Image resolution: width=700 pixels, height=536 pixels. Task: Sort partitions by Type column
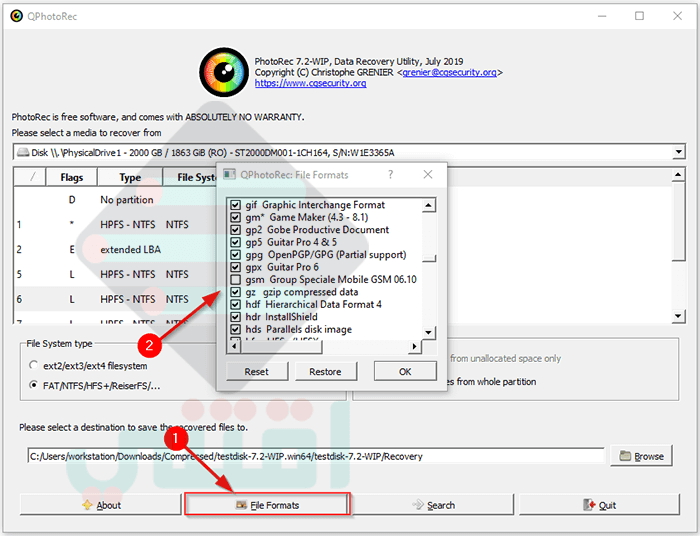(x=130, y=177)
